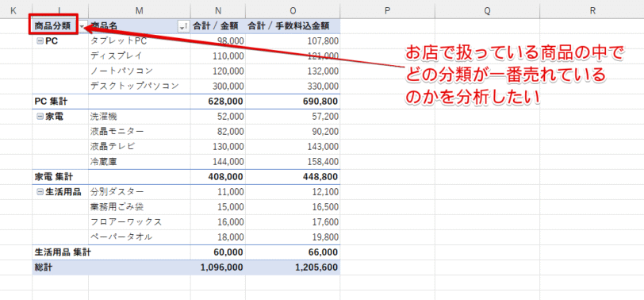Select the ディスプレイ cell
644x300 pixels.
coord(140,56)
